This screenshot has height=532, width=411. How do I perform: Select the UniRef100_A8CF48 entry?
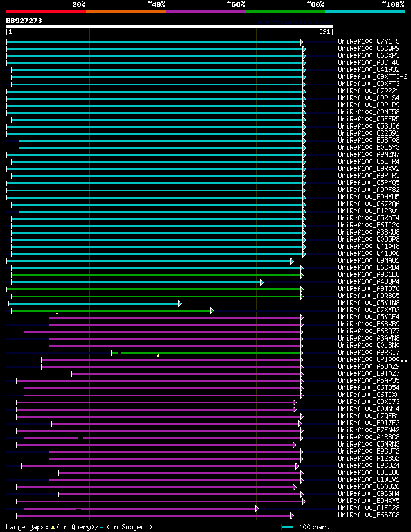pyautogui.click(x=369, y=63)
